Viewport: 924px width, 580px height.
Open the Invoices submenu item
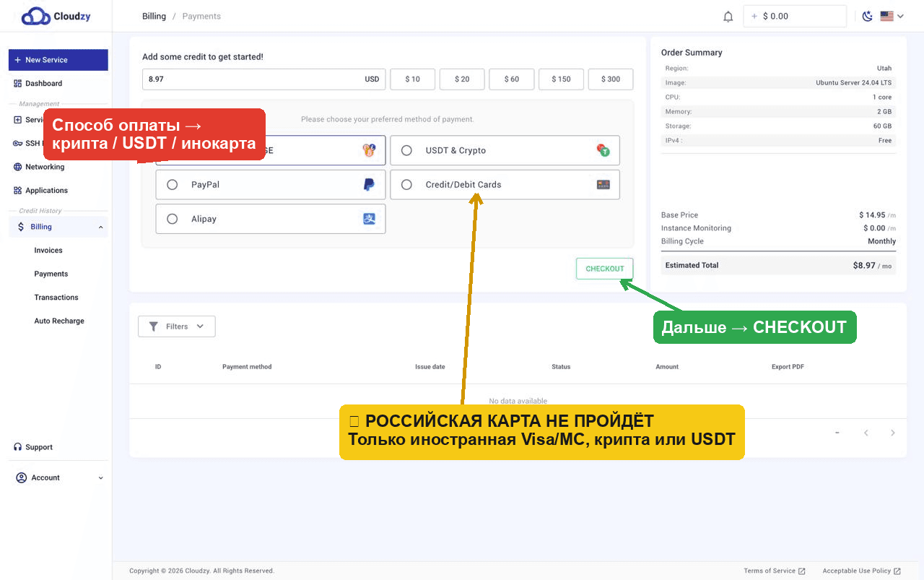48,251
